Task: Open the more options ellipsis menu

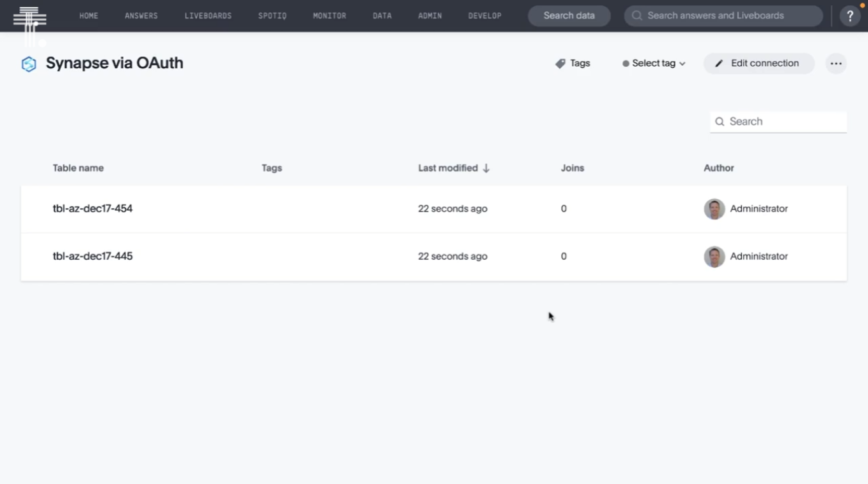Action: click(x=836, y=63)
